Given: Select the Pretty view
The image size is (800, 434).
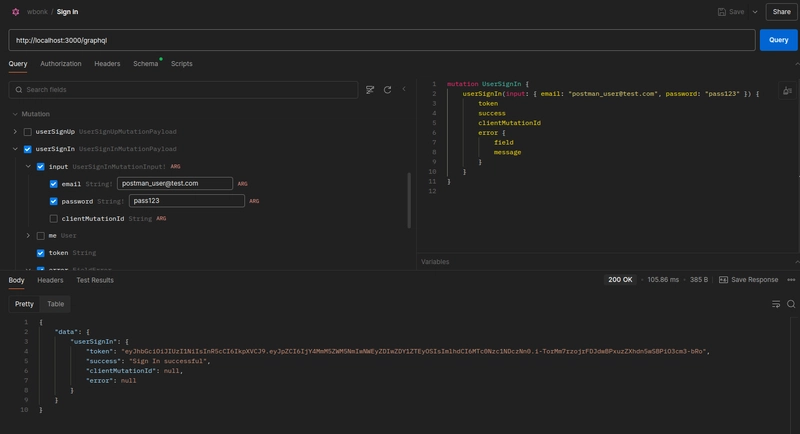Looking at the screenshot, I should [x=24, y=304].
